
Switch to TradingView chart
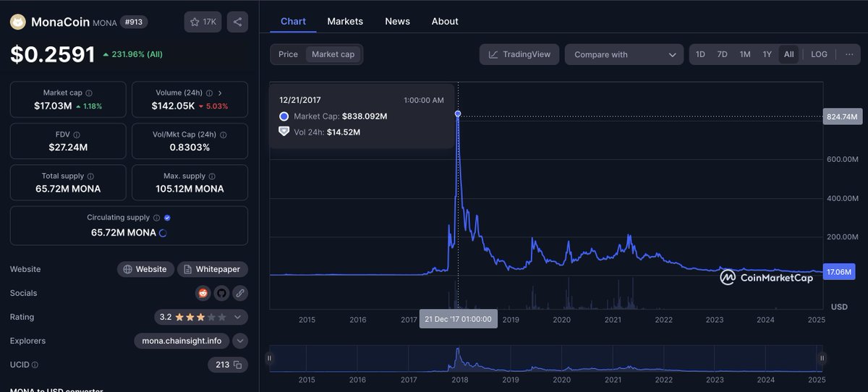coord(519,54)
